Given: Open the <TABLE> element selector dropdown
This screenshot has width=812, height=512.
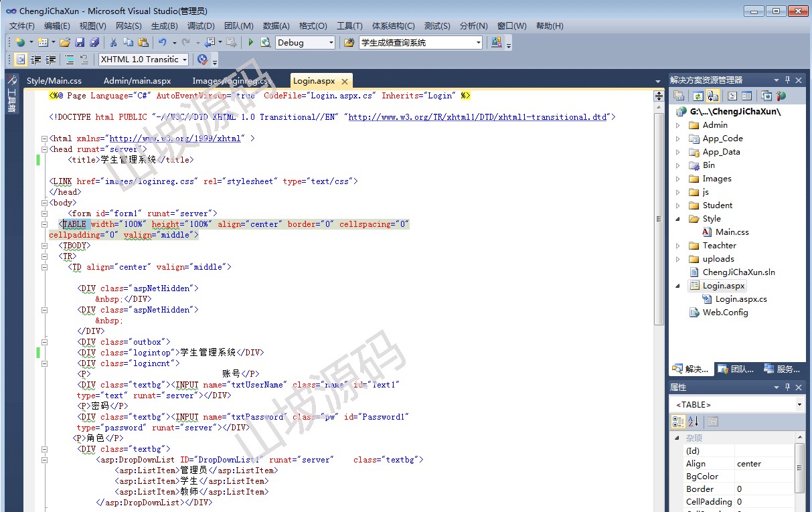Looking at the screenshot, I should [x=799, y=405].
